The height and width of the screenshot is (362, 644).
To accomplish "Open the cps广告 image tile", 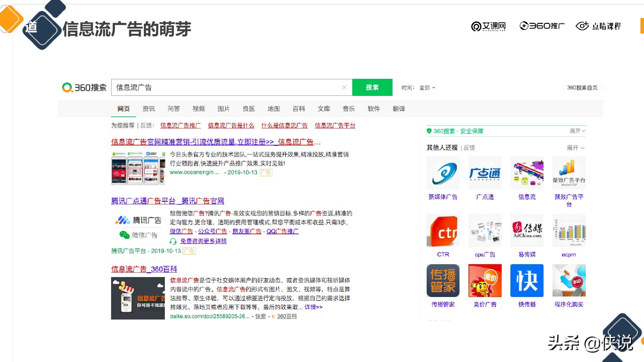I will [x=485, y=230].
